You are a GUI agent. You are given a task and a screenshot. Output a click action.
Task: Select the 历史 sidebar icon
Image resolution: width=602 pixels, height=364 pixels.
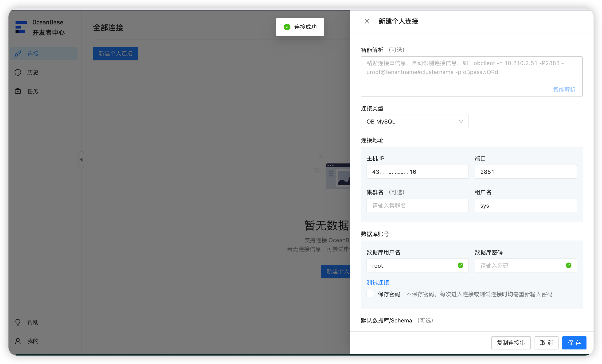coord(18,72)
